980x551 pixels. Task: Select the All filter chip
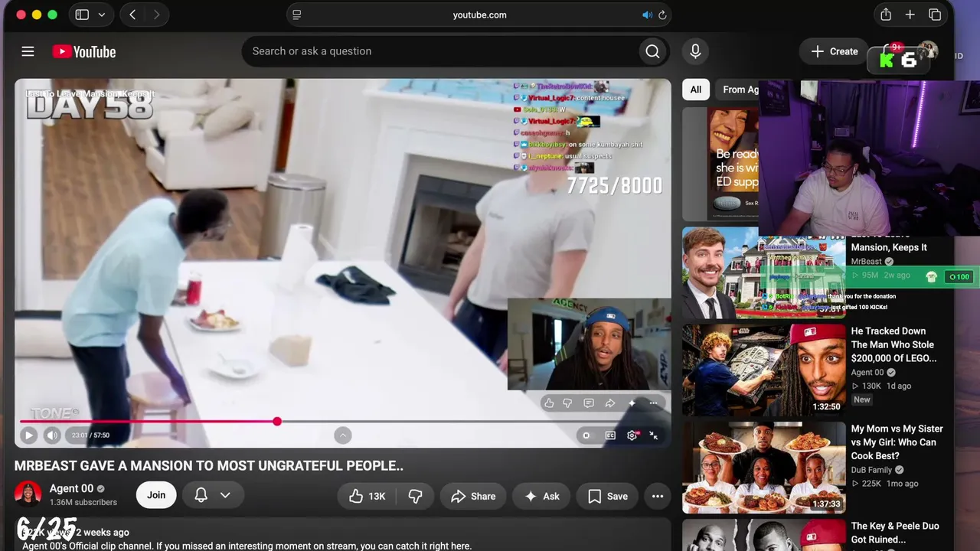(x=695, y=90)
